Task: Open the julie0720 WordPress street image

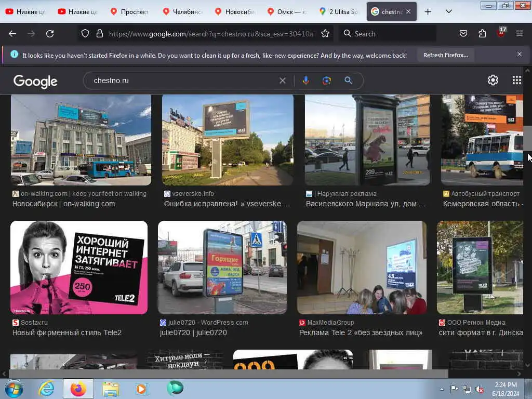Action: pos(222,268)
